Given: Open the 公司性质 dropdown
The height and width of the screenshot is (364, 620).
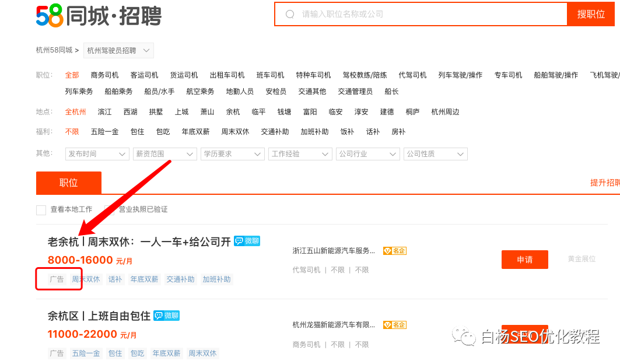Looking at the screenshot, I should tap(435, 154).
